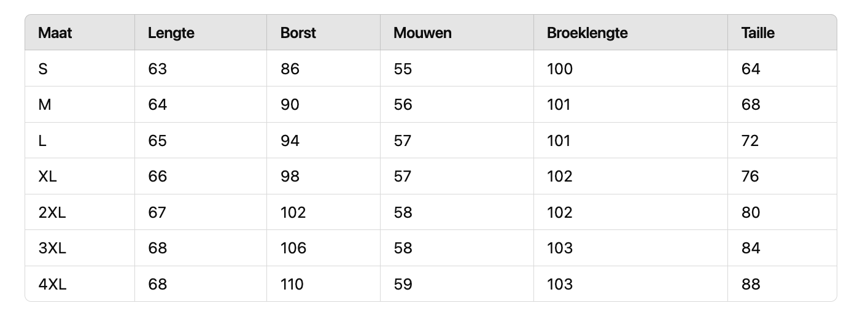Image resolution: width=868 pixels, height=319 pixels.
Task: Click the size S row label
Action: pyautogui.click(x=43, y=69)
